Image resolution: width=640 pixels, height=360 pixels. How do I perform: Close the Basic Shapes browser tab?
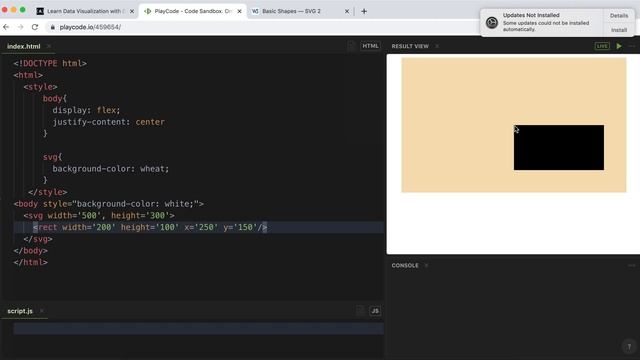pyautogui.click(x=347, y=11)
